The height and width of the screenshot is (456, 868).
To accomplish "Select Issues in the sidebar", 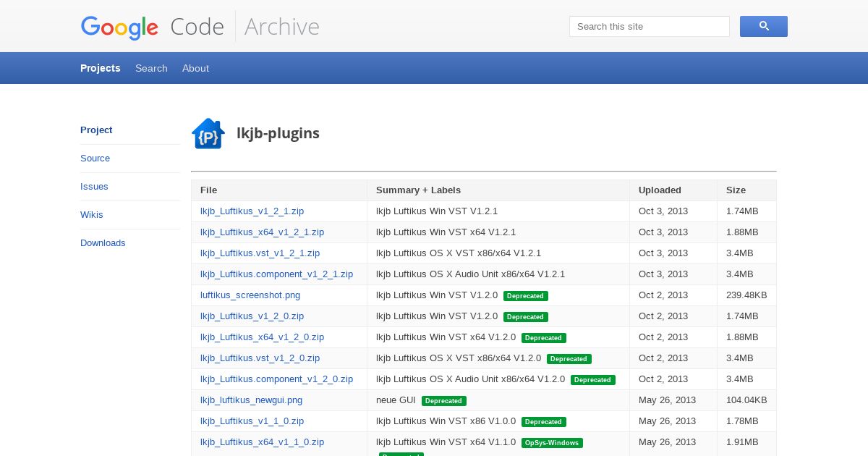I will coord(94,187).
